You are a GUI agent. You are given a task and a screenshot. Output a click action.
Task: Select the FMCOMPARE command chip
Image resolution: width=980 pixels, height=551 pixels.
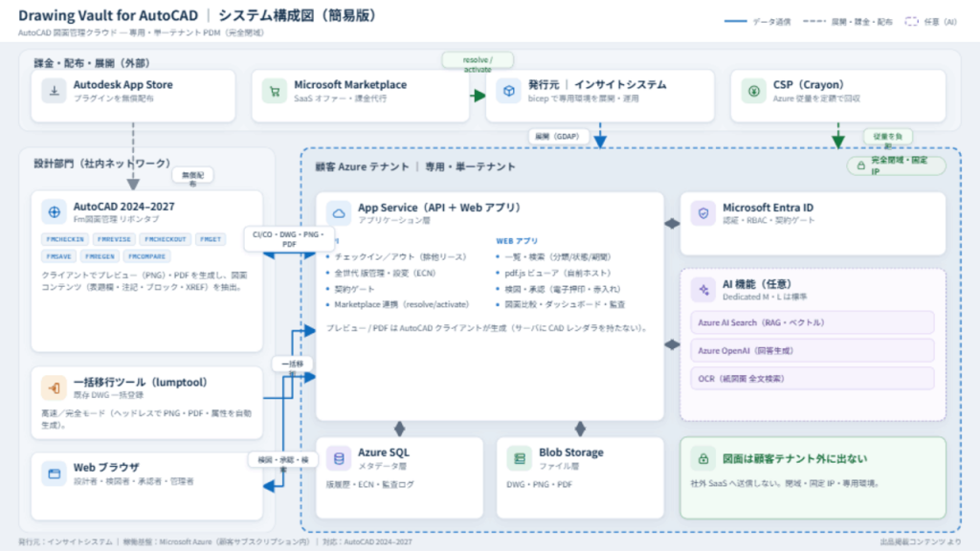pyautogui.click(x=146, y=256)
